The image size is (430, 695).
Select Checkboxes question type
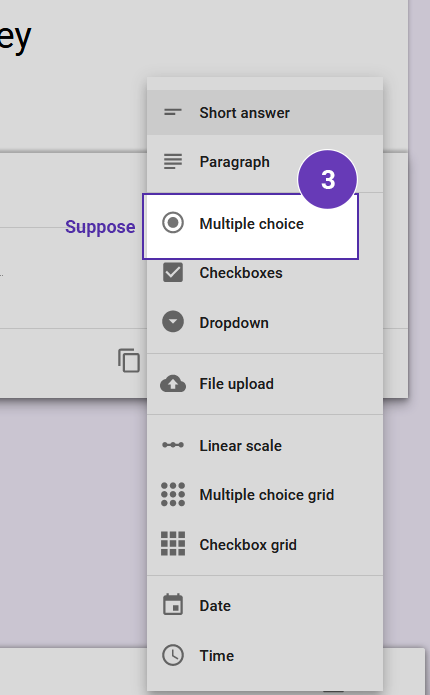265,273
